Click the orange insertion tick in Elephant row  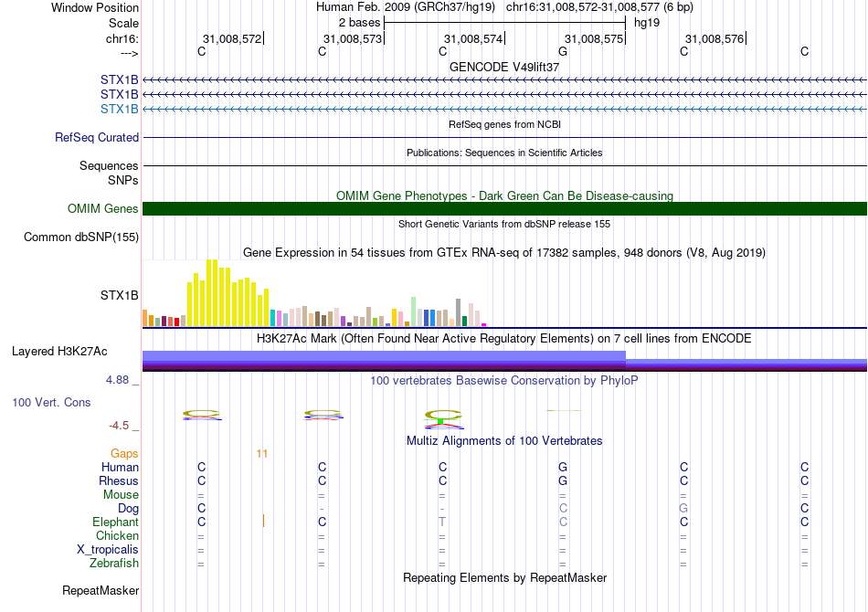(263, 521)
